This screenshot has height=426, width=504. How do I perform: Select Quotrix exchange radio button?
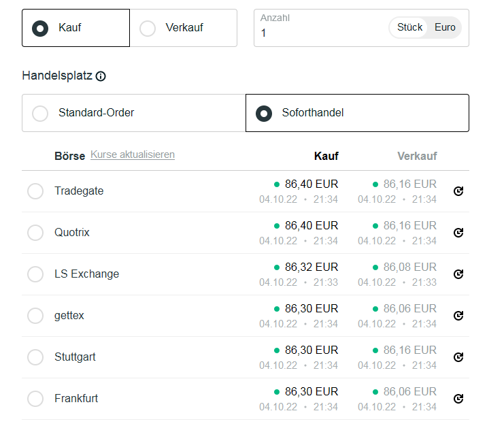pyautogui.click(x=35, y=233)
